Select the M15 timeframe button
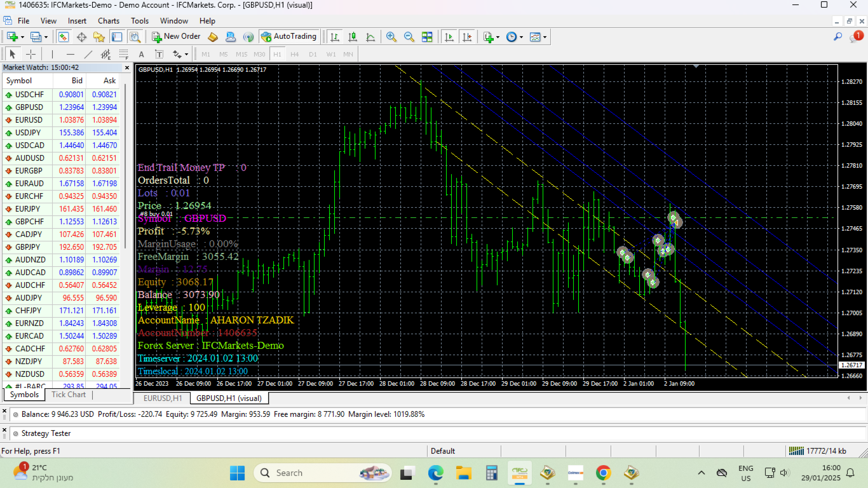868x488 pixels. click(241, 54)
